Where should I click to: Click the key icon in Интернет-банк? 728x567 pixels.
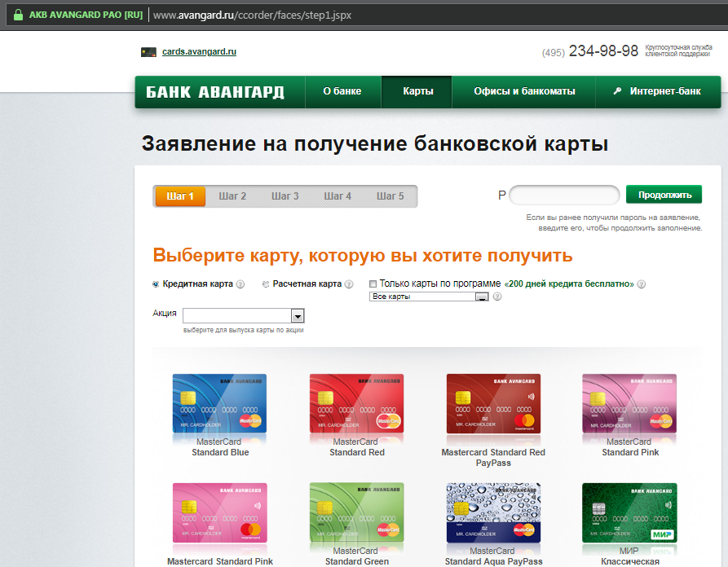[617, 91]
